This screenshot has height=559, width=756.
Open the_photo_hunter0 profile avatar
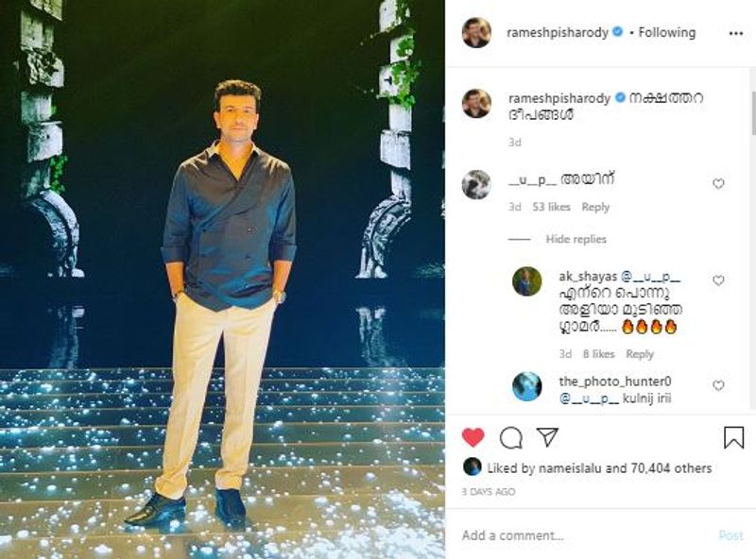click(x=527, y=386)
